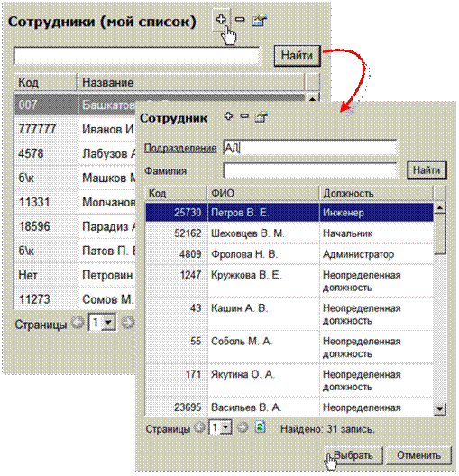Image resolution: width=459 pixels, height=476 pixels.
Task: Select the 777777 row in the back list
Action: tap(75, 129)
